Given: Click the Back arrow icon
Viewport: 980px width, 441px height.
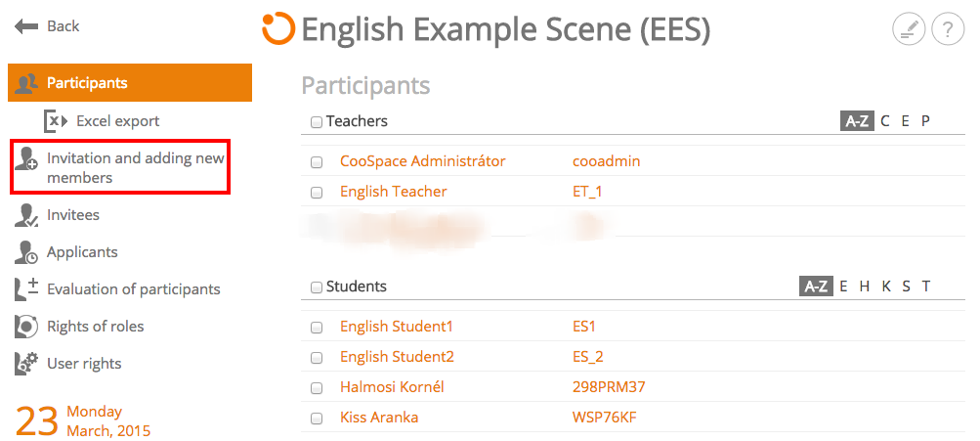Looking at the screenshot, I should coord(26,26).
